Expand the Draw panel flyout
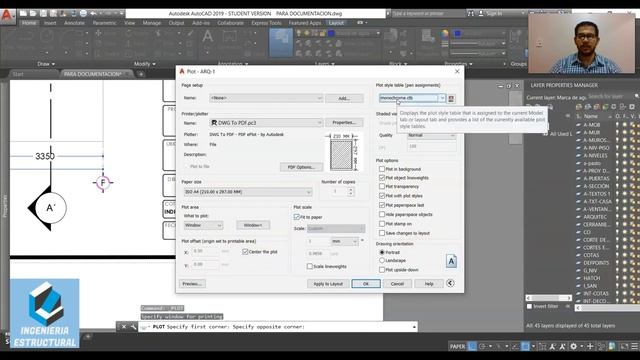640x360 pixels. (46, 64)
